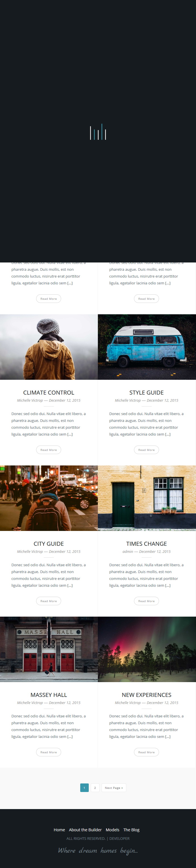Open The Blog footer link
This screenshot has width=196, height=868.
point(131,830)
